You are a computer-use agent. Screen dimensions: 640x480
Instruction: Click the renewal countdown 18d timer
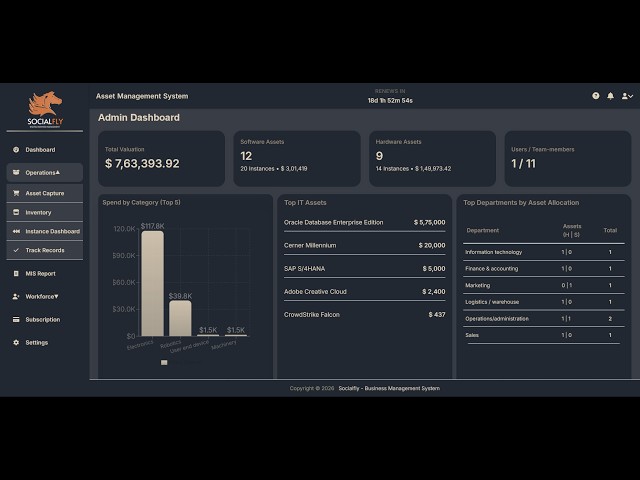pos(390,100)
